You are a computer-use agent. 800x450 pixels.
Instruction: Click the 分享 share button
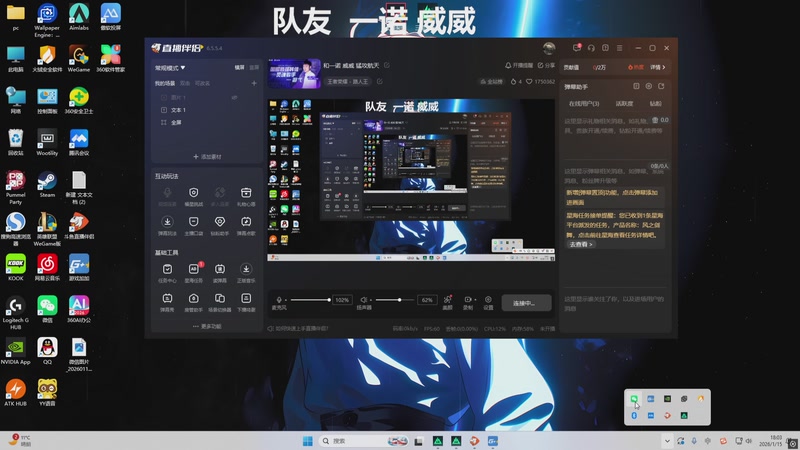pyautogui.click(x=546, y=65)
